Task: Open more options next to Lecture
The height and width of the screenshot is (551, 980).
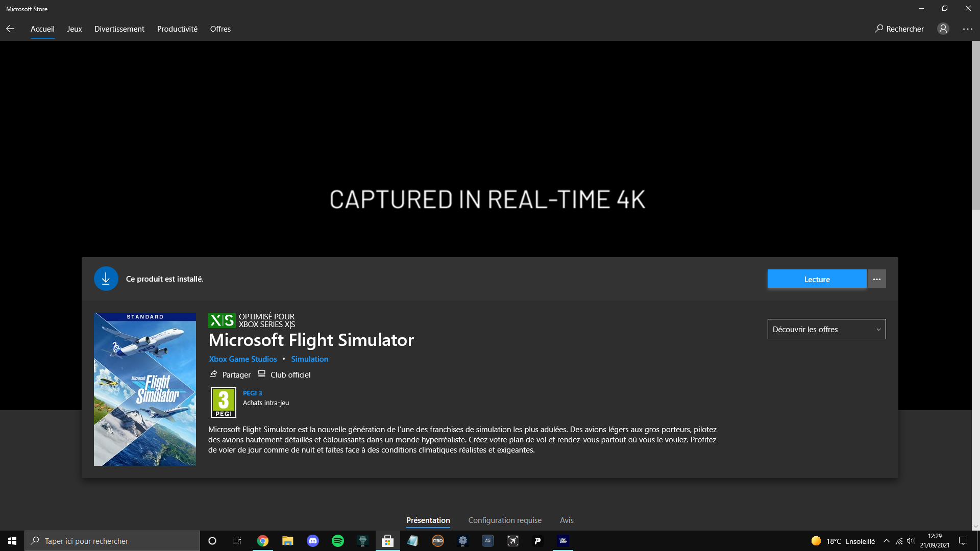Action: pos(876,279)
